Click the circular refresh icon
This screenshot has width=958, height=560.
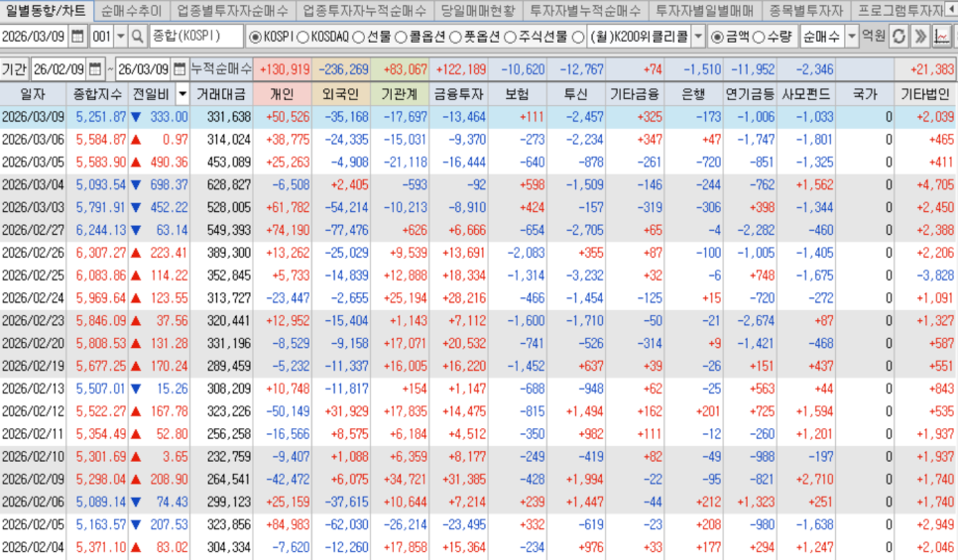[x=898, y=37]
